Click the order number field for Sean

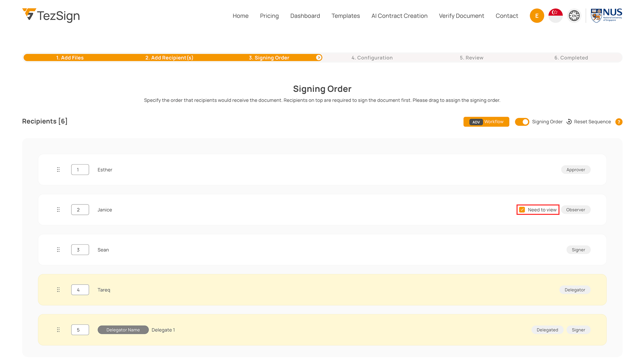tap(80, 250)
